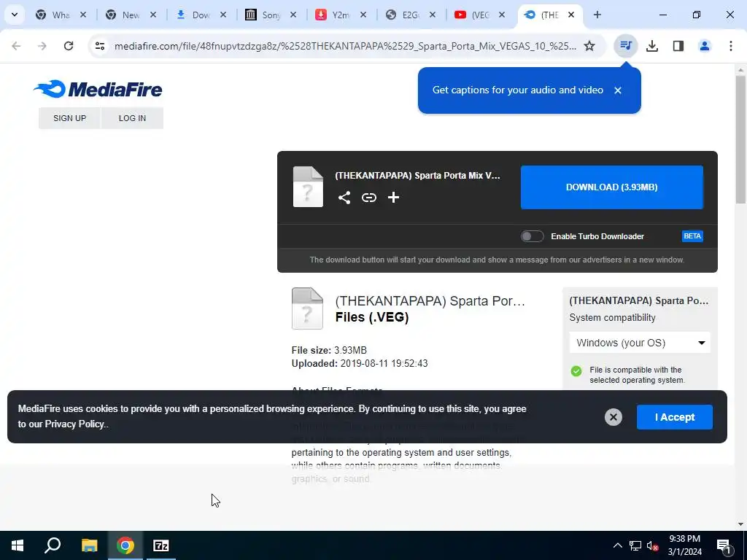
Task: Close the 'Y2m' tab
Action: (x=363, y=15)
